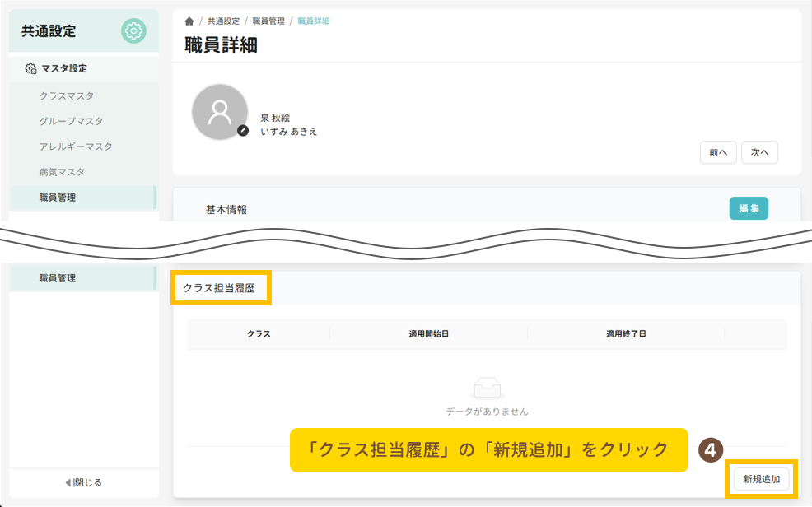
Task: Open クラスマスタ in sidebar
Action: click(67, 96)
